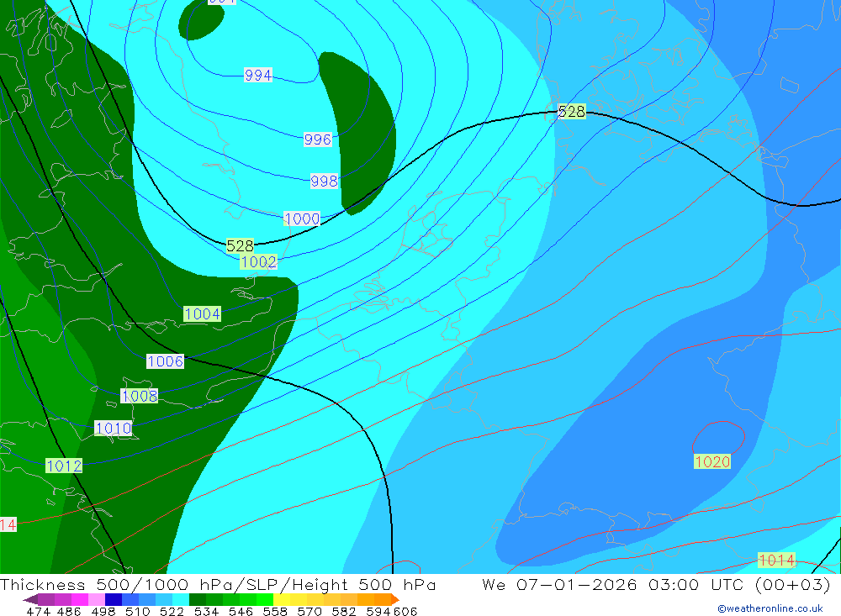The image size is (841, 616).
Task: Click the light pink legend swatch
Action: click(97, 599)
